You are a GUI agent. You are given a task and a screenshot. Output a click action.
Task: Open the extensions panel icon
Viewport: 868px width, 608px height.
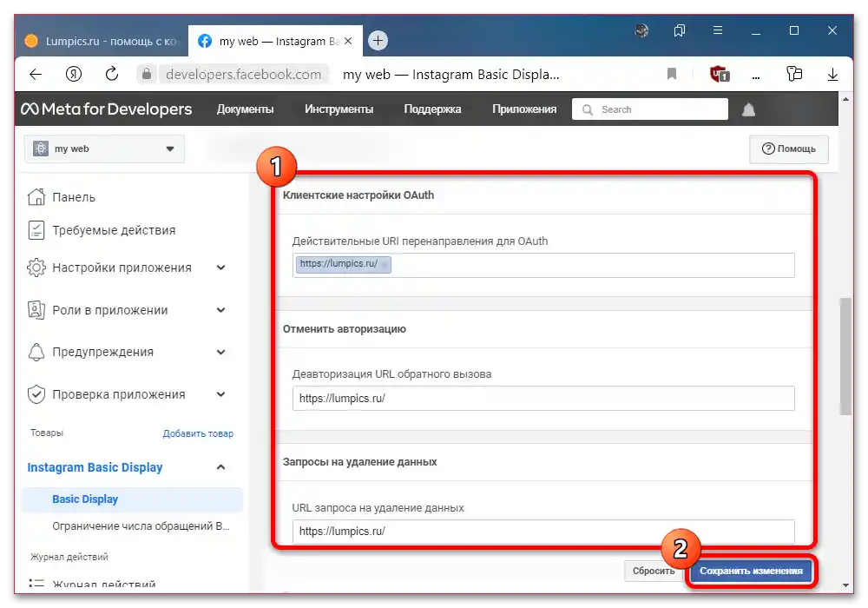point(794,74)
